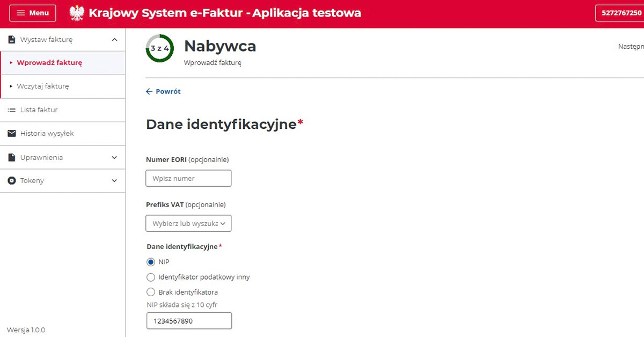Click the document icon beside Wystaw fakturę

pyautogui.click(x=12, y=40)
